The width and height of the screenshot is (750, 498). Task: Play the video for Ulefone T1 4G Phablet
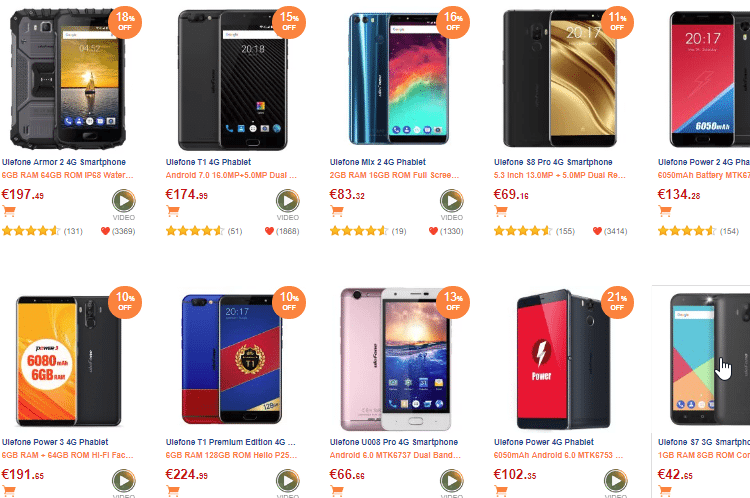(287, 201)
